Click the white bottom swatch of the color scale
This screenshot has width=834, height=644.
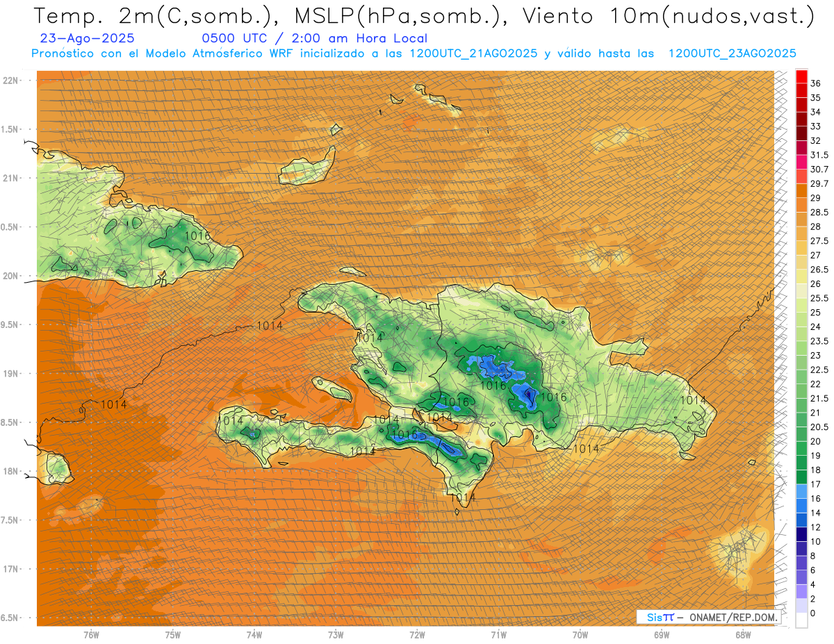801,620
